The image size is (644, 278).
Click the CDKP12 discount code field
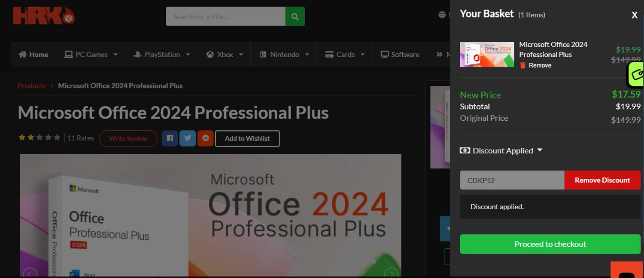(x=512, y=180)
